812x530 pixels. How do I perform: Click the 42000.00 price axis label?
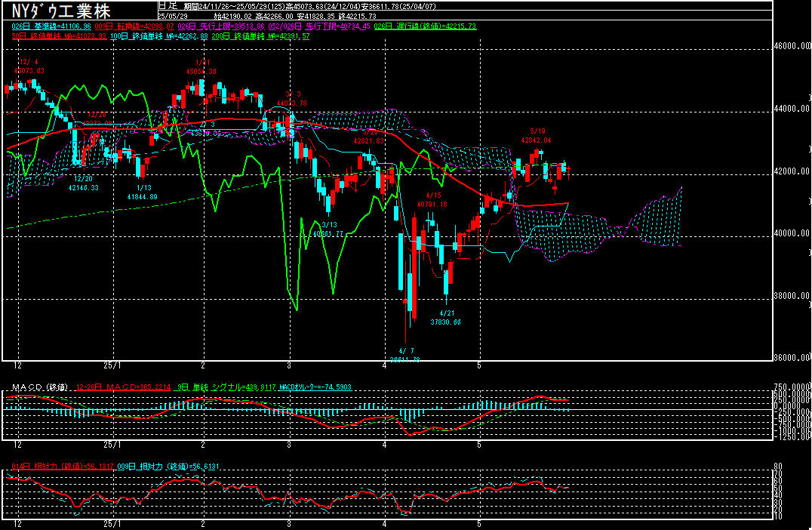coord(792,171)
